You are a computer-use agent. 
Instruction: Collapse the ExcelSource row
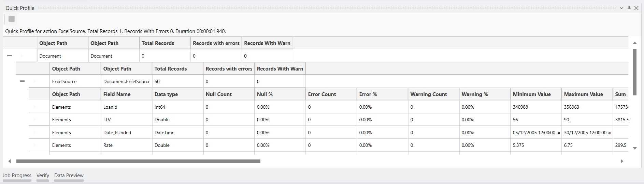tap(22, 81)
